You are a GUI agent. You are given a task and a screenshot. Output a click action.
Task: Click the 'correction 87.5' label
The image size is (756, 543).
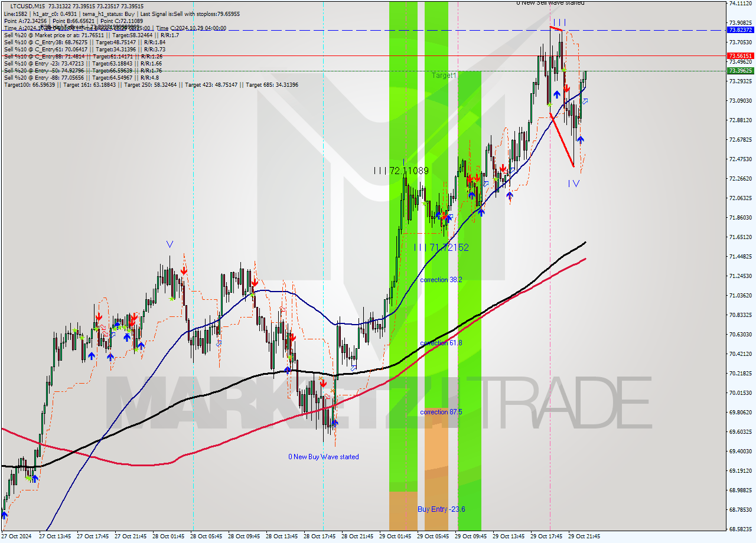point(441,412)
